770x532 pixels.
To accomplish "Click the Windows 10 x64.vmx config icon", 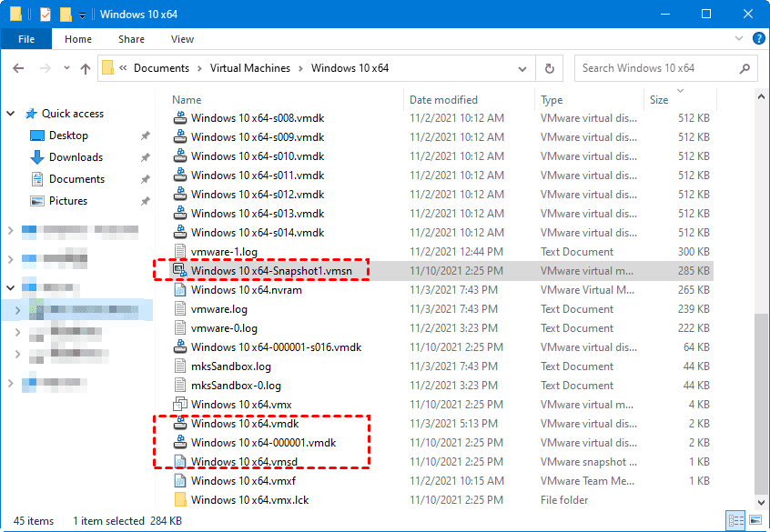I will coord(180,405).
